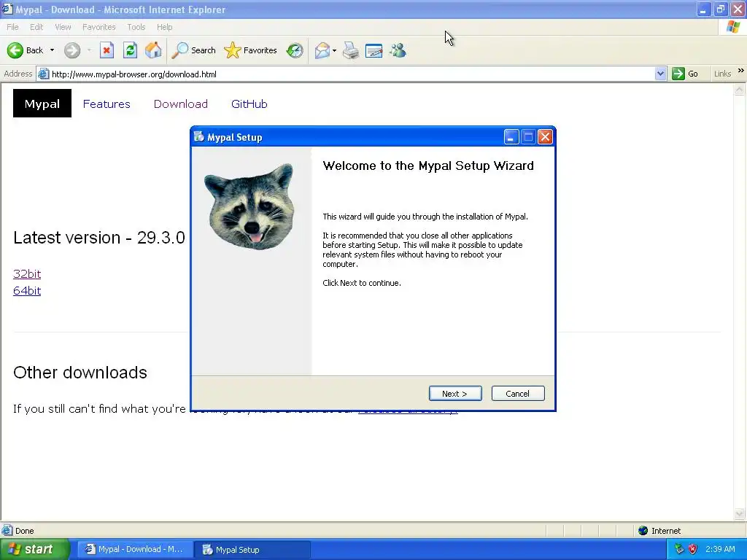Open the Help menu
This screenshot has height=560, width=747.
tap(164, 27)
